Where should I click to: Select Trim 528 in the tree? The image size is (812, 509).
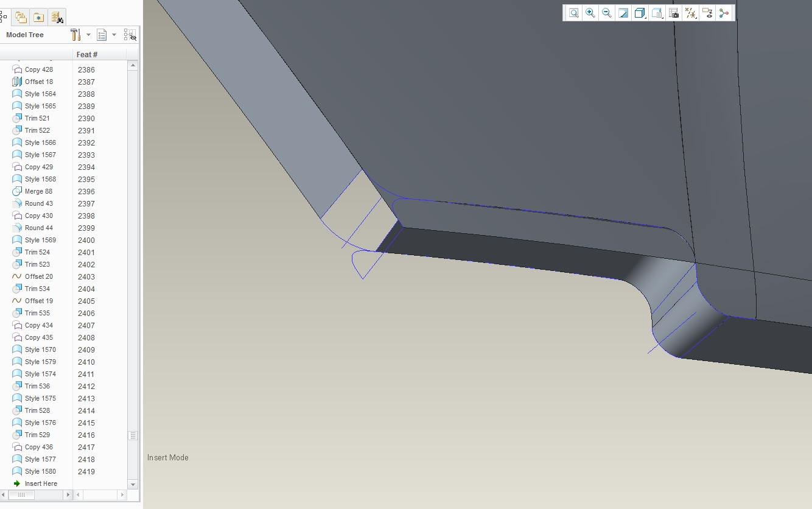click(37, 410)
